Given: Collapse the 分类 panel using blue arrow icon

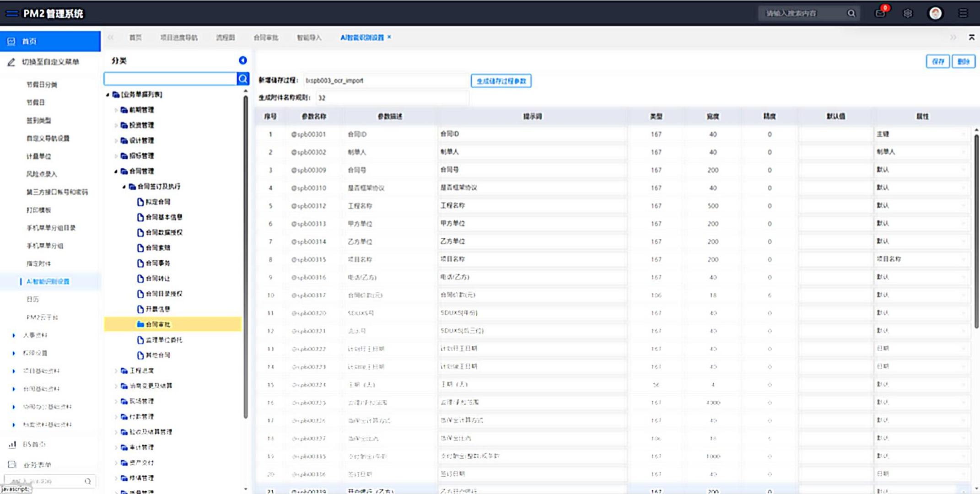Looking at the screenshot, I should pos(243,60).
